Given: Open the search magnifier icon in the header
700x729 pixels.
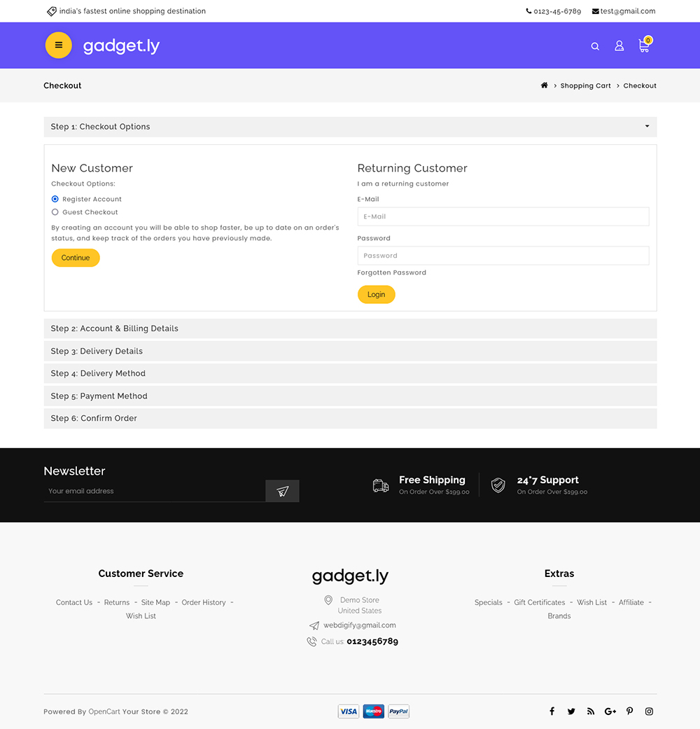Looking at the screenshot, I should tap(595, 46).
